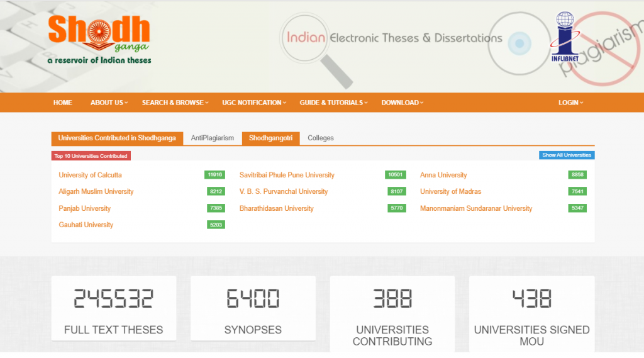Expand the SEARCH & BROWSE dropdown
The height and width of the screenshot is (358, 644).
175,103
